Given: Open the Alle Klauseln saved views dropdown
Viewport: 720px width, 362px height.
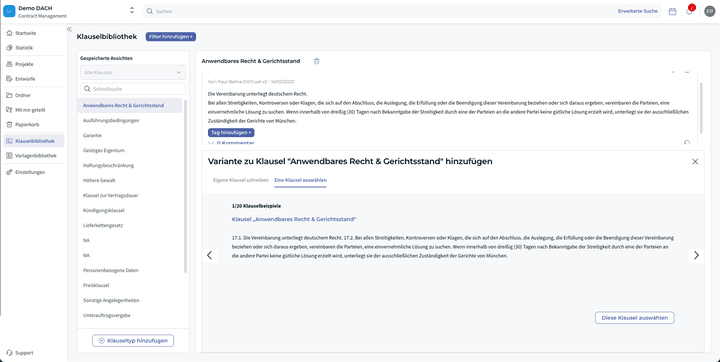Looking at the screenshot, I should click(x=133, y=73).
